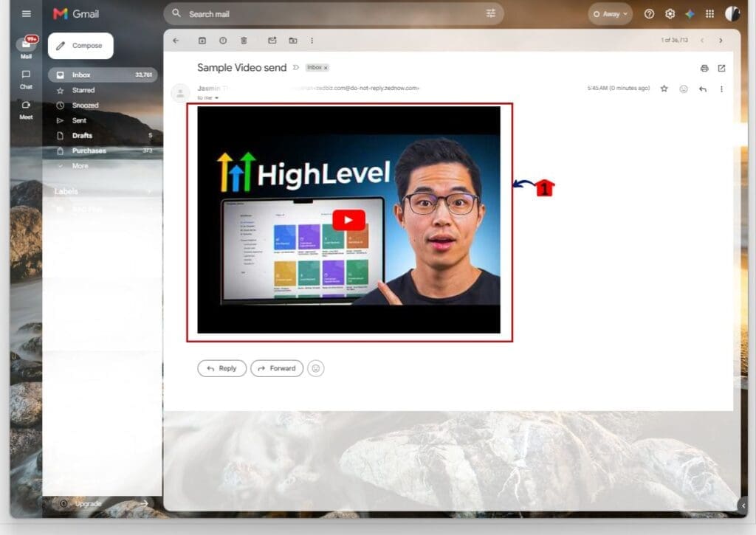The width and height of the screenshot is (756, 535).
Task: Click the Gmail logo
Action: (x=76, y=14)
